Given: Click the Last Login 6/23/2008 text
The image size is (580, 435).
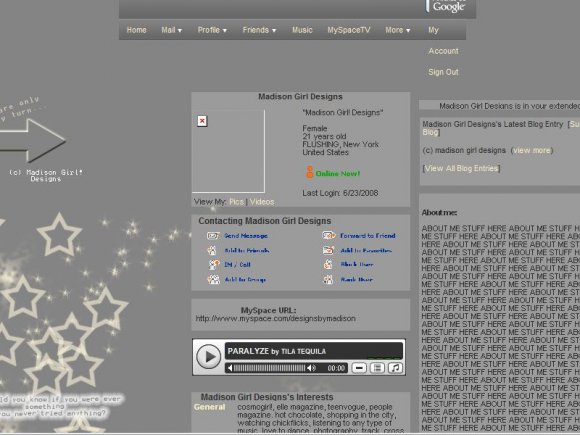Looking at the screenshot, I should 340,193.
